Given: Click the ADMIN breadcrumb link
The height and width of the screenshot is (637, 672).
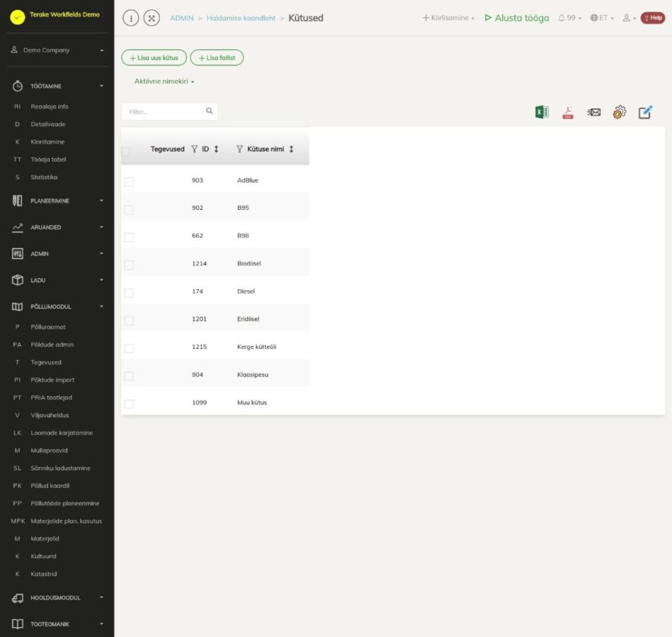Looking at the screenshot, I should (x=182, y=18).
